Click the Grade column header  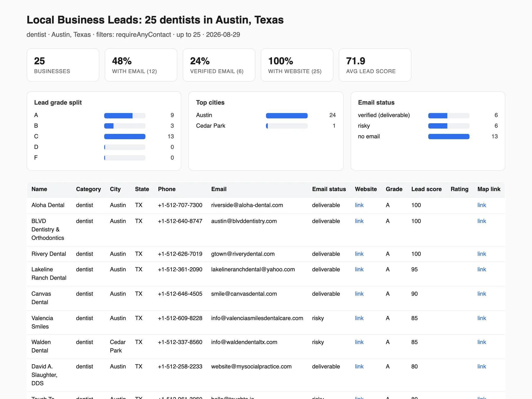tap(394, 189)
